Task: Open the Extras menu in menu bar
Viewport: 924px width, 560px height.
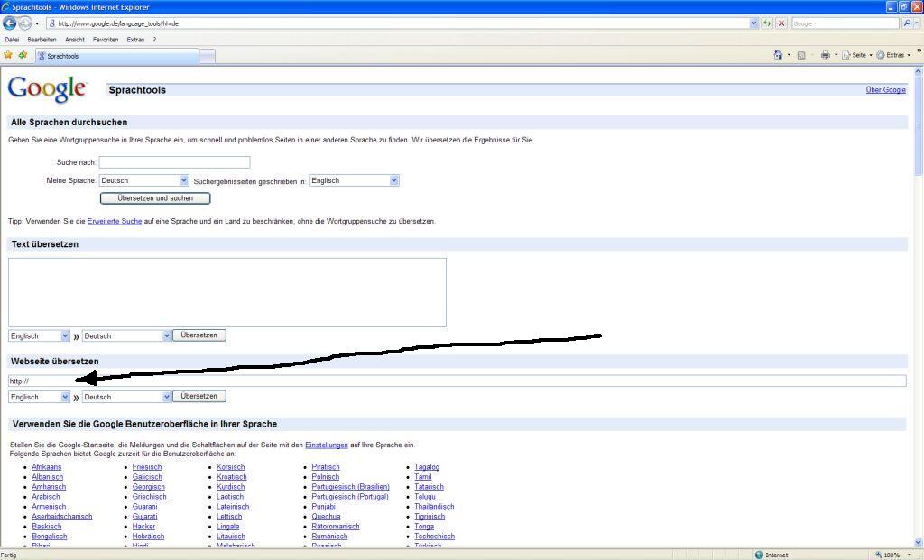Action: click(x=135, y=40)
